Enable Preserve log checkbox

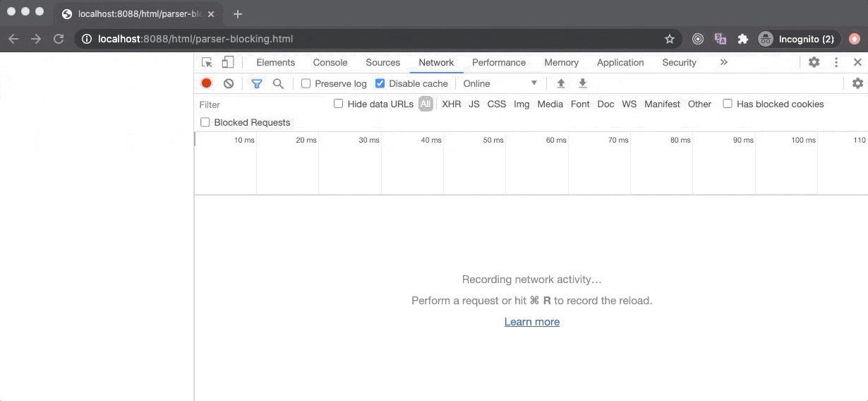(306, 83)
